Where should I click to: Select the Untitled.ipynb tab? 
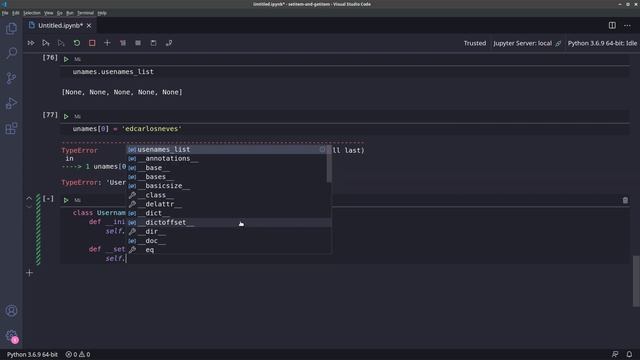click(60, 25)
